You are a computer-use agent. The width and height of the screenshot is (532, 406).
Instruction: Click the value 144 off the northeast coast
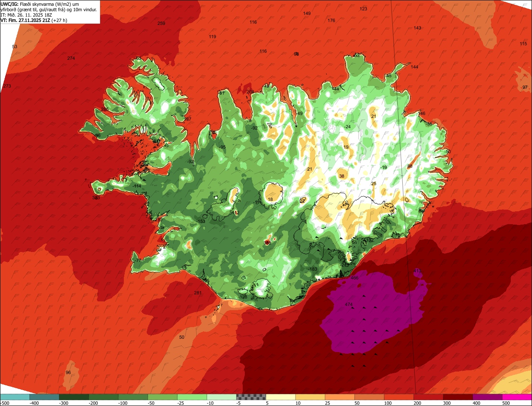[x=414, y=67]
